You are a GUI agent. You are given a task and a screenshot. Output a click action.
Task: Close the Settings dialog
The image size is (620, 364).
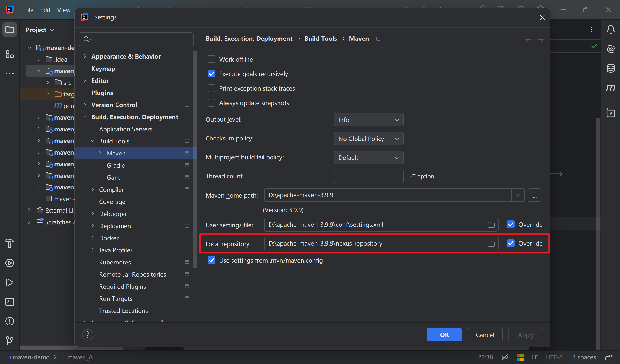click(x=542, y=17)
